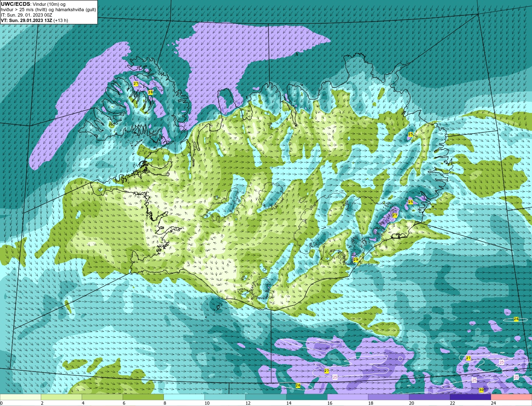Click the 2–4 m/s light green legend swatch
This screenshot has height=406, width=532.
click(62, 397)
